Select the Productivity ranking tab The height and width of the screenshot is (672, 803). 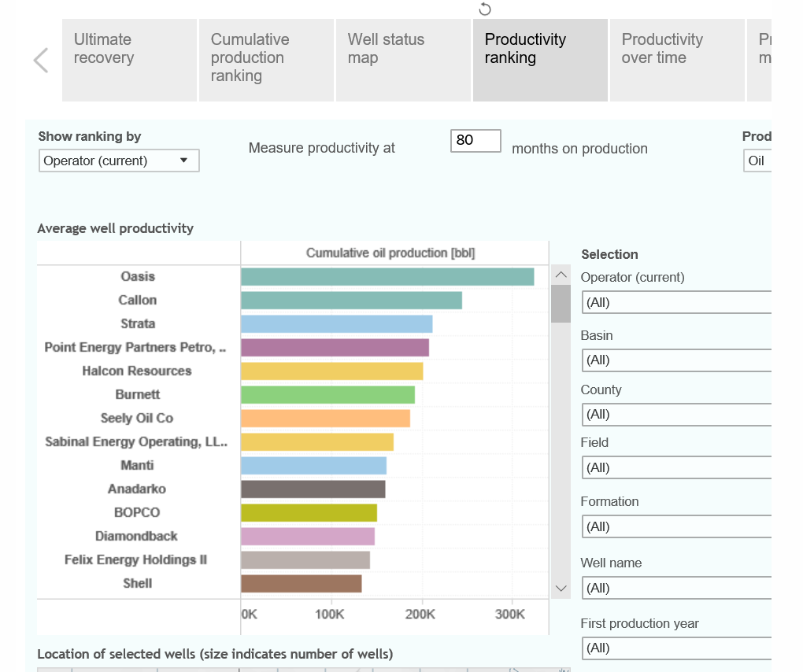click(540, 61)
